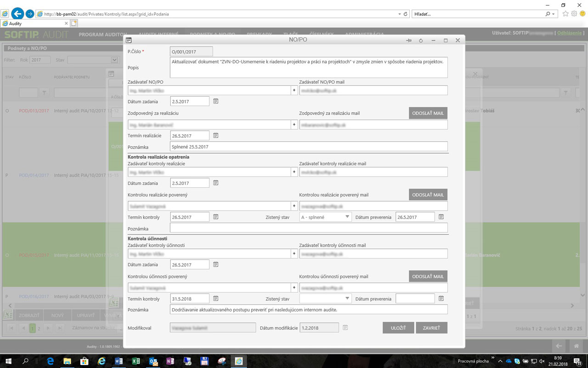Image resolution: width=588 pixels, height=368 pixels.
Task: Click plus button next to Zodpovedný za realizáciu
Action: (294, 125)
